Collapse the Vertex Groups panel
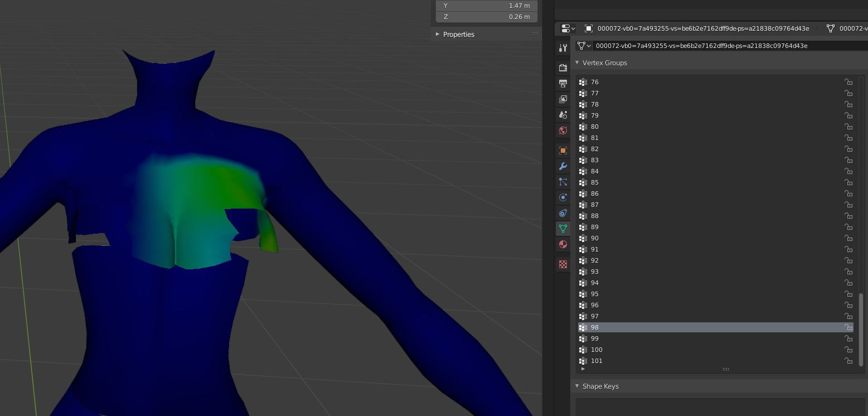The width and height of the screenshot is (868, 416). point(577,62)
